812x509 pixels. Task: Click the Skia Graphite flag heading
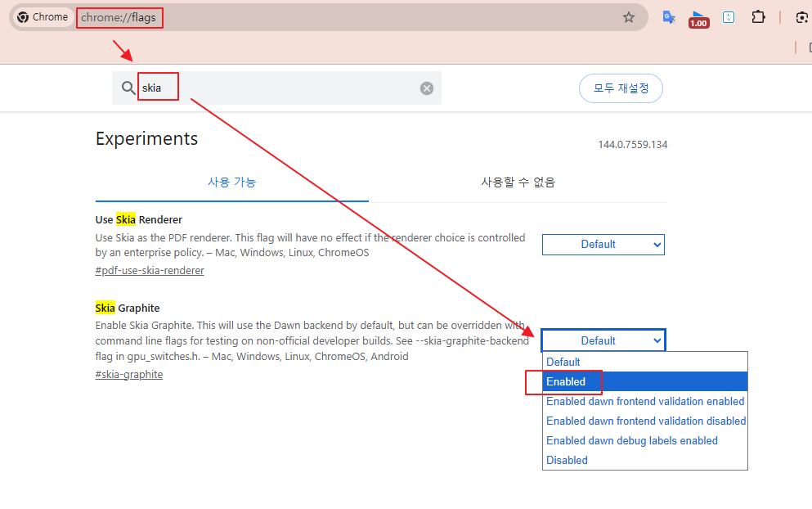128,308
